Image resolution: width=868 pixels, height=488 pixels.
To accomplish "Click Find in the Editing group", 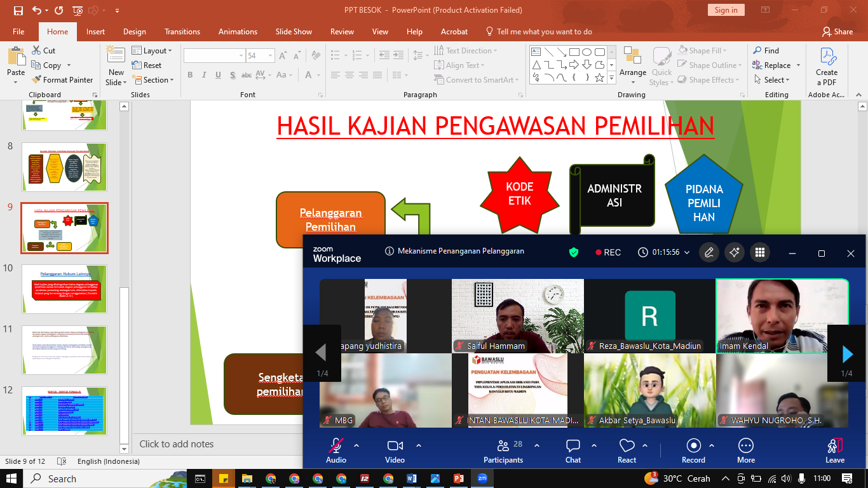I will tap(766, 51).
